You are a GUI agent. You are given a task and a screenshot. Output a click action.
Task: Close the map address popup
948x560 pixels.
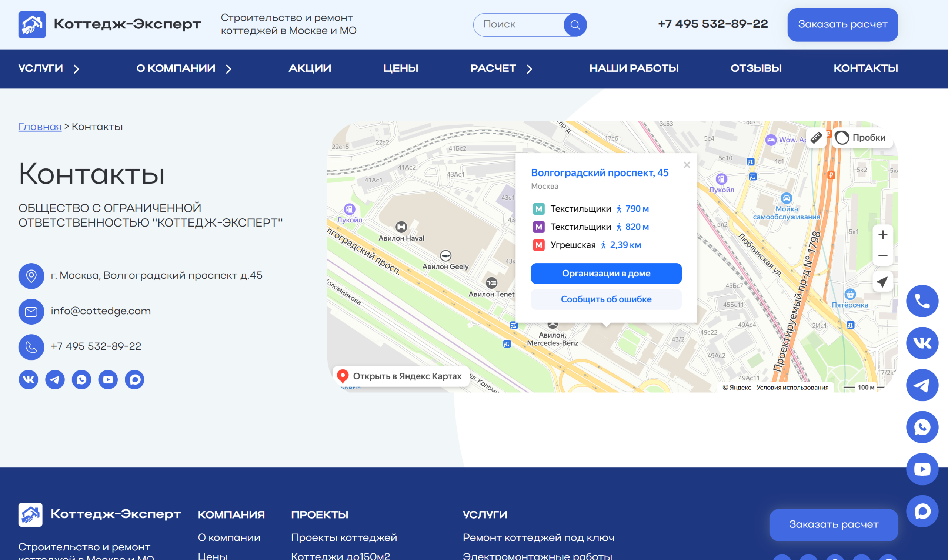click(686, 165)
